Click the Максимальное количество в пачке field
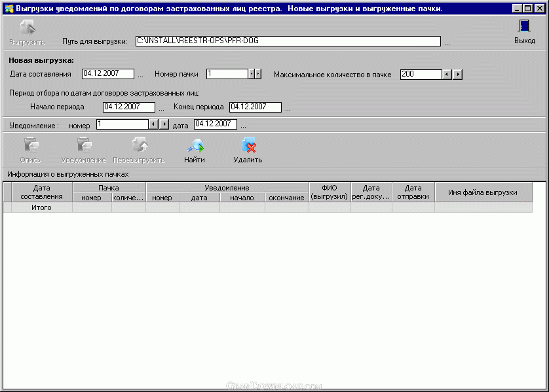 pyautogui.click(x=421, y=74)
